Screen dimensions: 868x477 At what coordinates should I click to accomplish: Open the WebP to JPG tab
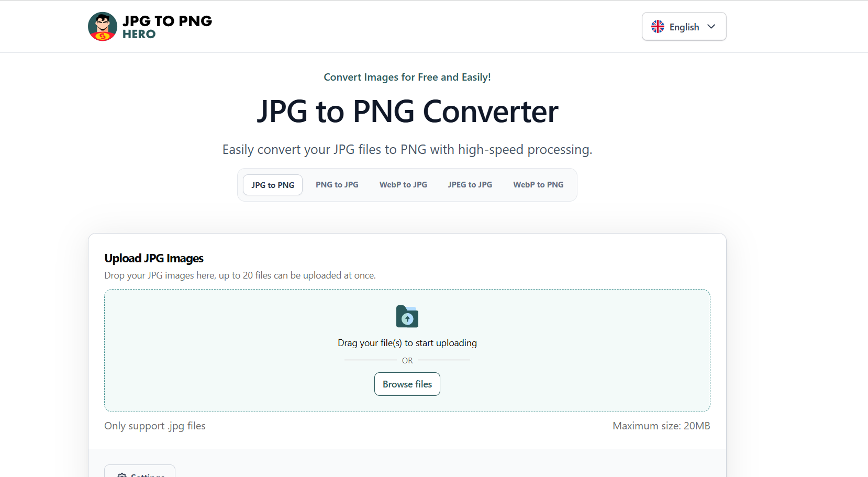click(403, 185)
